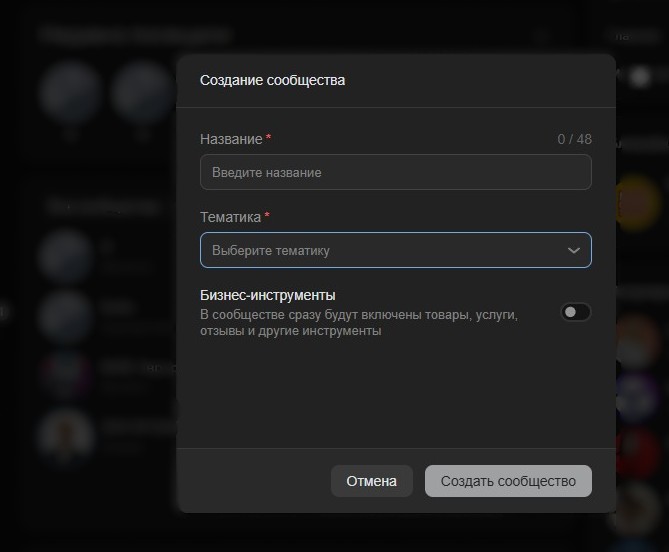Toggle the Бизнес-инструменты switch

[x=576, y=312]
